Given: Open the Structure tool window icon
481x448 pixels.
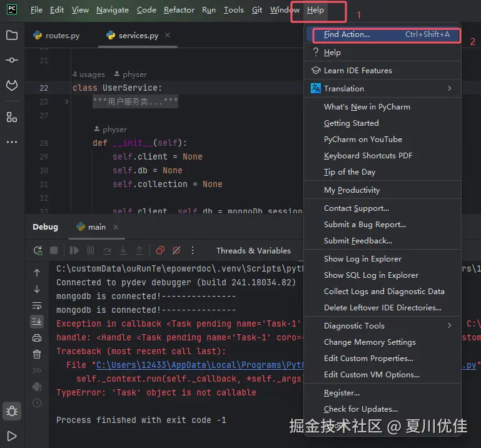Looking at the screenshot, I should (12, 117).
